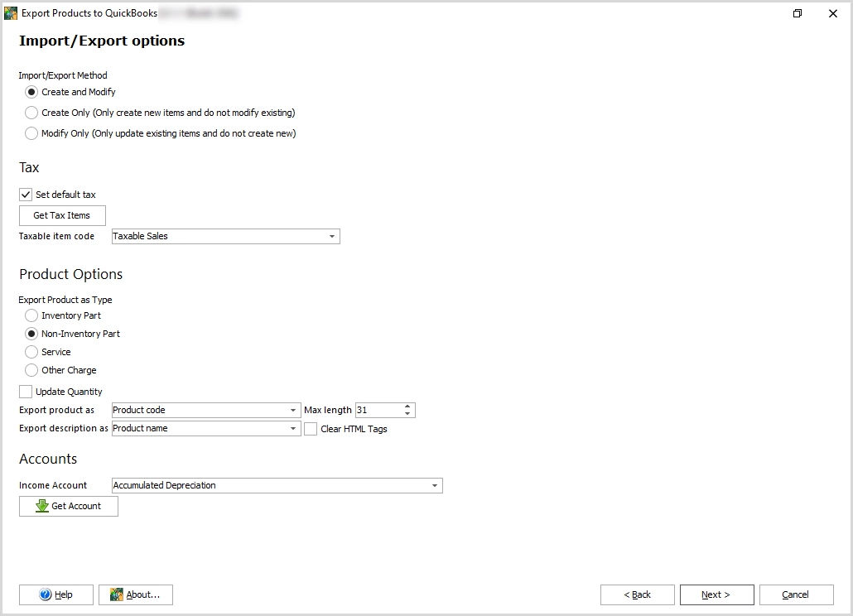Select Non-Inventory Part product type

(x=31, y=334)
